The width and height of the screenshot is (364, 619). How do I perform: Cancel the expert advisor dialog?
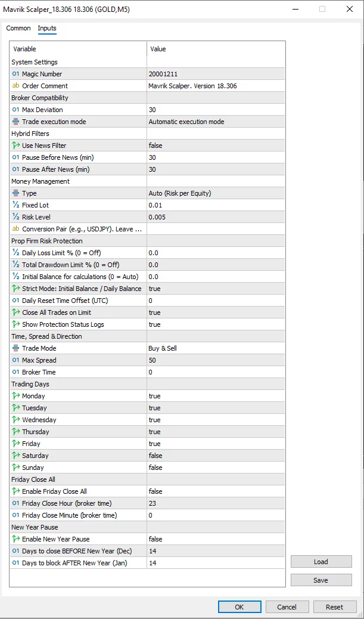(x=287, y=606)
